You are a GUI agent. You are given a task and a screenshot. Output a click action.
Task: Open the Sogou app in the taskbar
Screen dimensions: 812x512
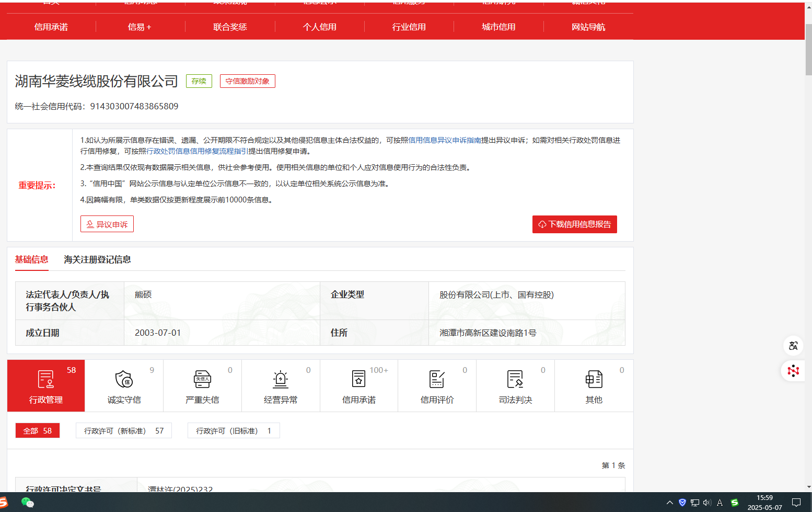click(x=4, y=503)
